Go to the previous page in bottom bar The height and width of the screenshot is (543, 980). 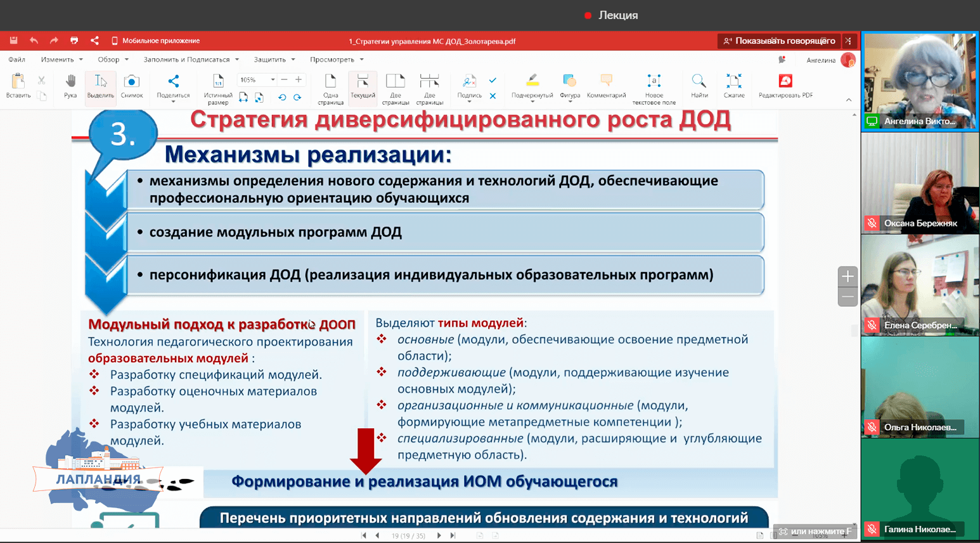pos(378,535)
